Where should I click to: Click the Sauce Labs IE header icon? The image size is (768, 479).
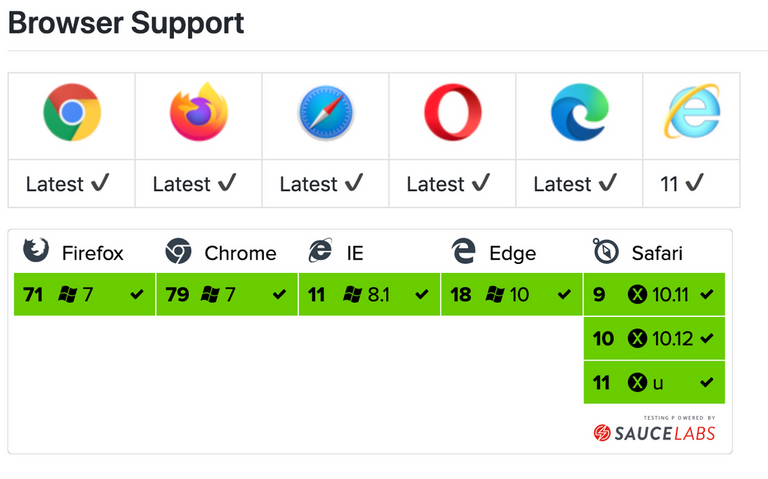point(320,251)
